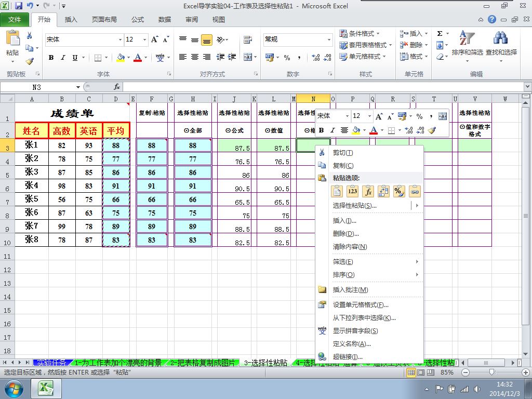Open the number format box showing 常规
Screen dimensions: 532x399
[298, 39]
